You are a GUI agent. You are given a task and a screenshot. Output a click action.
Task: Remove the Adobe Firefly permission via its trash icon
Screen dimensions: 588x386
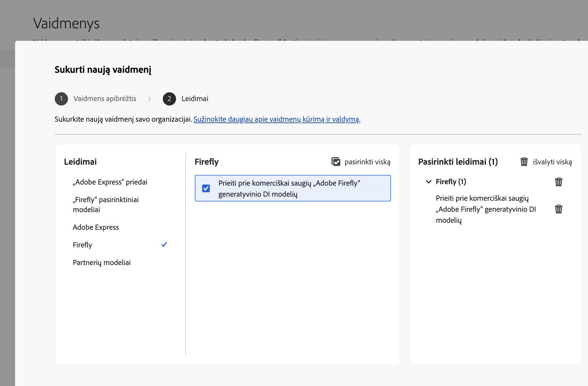pyautogui.click(x=559, y=209)
